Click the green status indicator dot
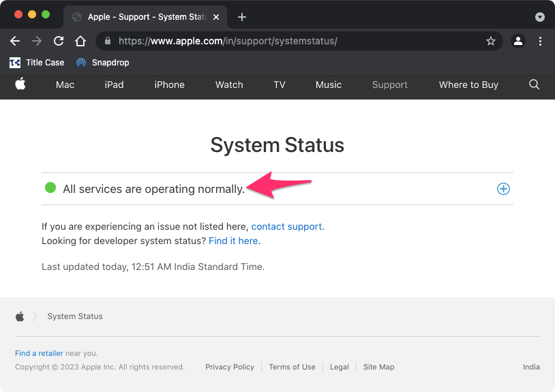Image resolution: width=555 pixels, height=392 pixels. click(x=50, y=188)
